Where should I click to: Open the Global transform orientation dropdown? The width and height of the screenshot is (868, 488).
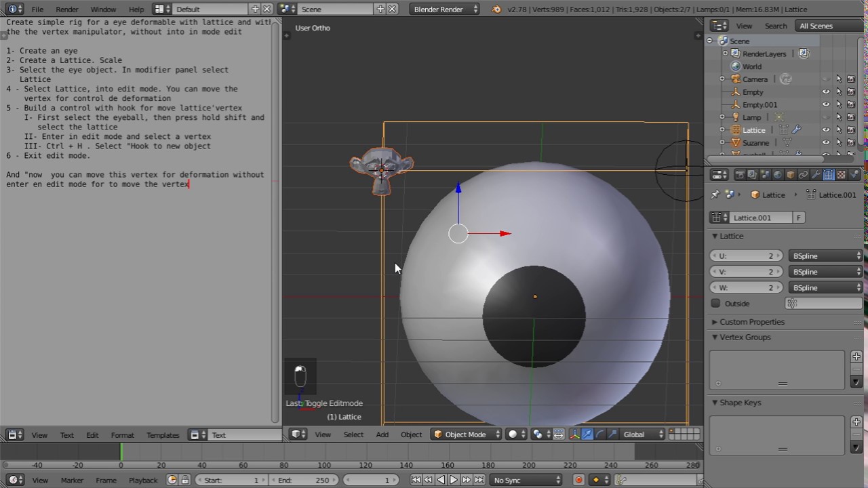642,434
